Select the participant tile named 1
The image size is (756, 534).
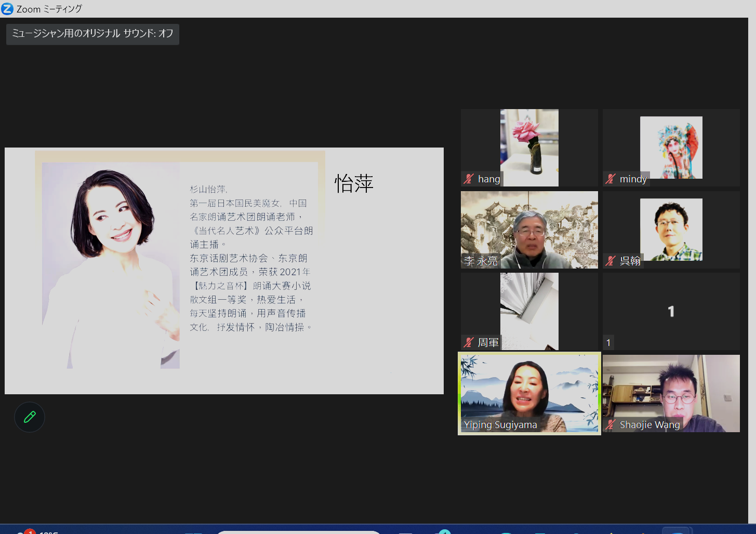point(671,311)
